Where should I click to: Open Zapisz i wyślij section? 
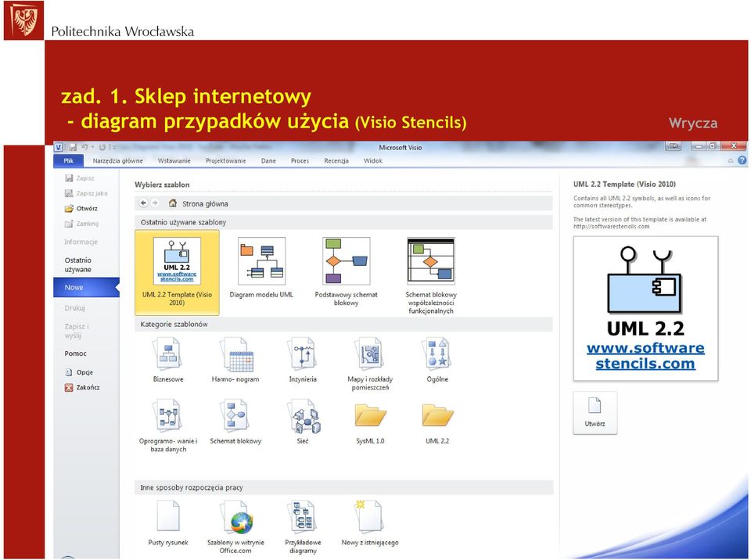77,331
